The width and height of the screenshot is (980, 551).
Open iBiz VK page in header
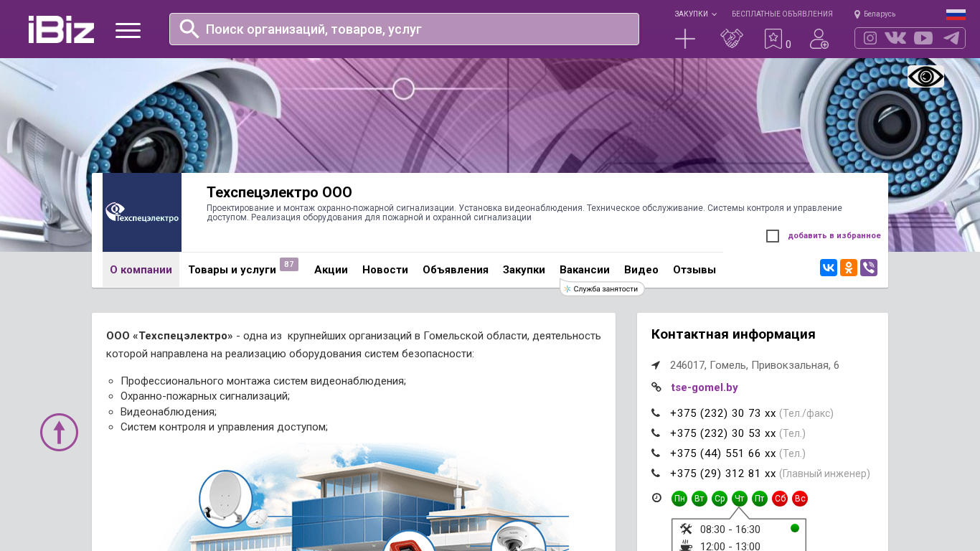pyautogui.click(x=895, y=38)
